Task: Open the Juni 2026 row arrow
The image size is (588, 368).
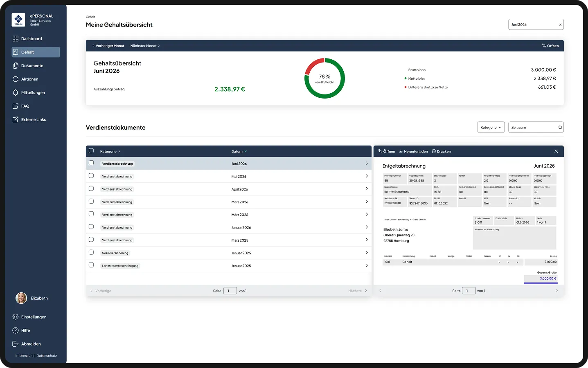Action: [x=367, y=163]
